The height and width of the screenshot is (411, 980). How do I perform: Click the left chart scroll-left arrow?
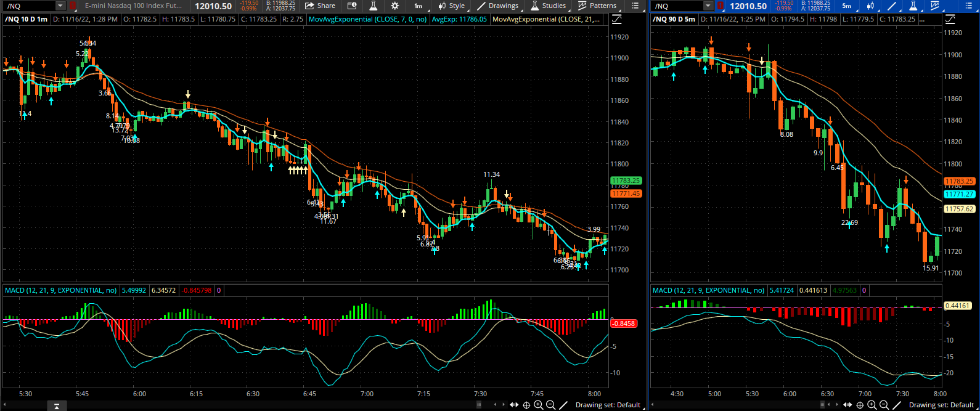tap(496, 405)
